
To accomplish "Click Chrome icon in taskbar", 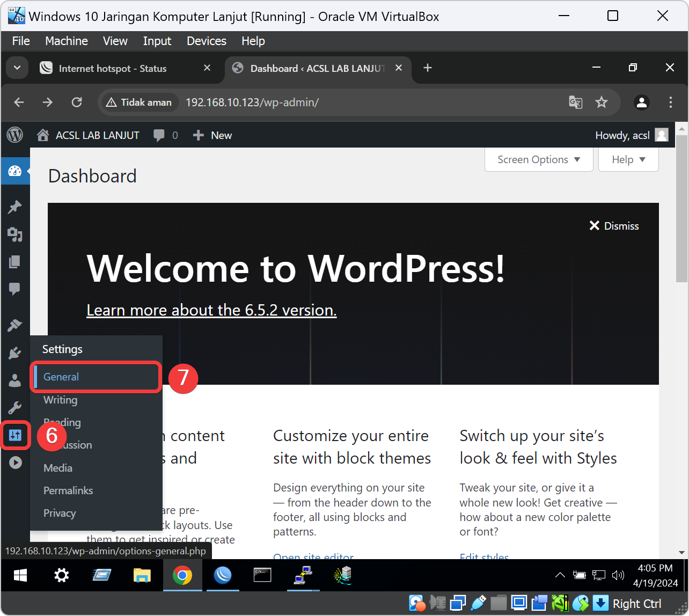I will 182,576.
